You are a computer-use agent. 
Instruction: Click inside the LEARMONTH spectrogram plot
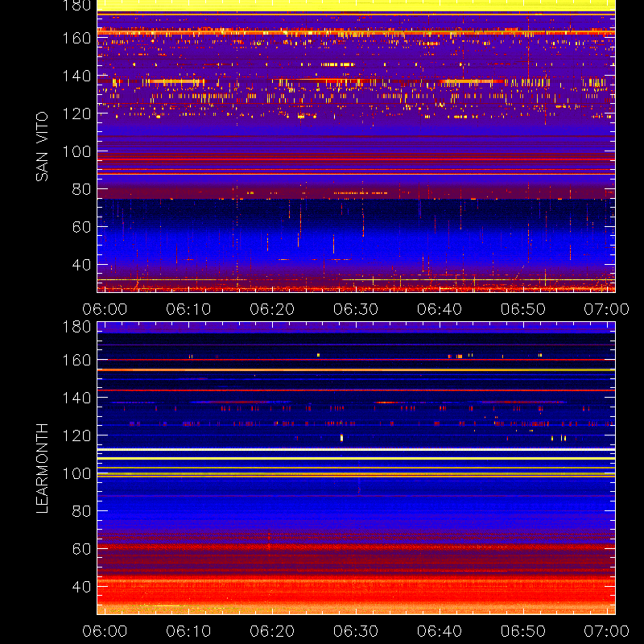[x=356, y=469]
